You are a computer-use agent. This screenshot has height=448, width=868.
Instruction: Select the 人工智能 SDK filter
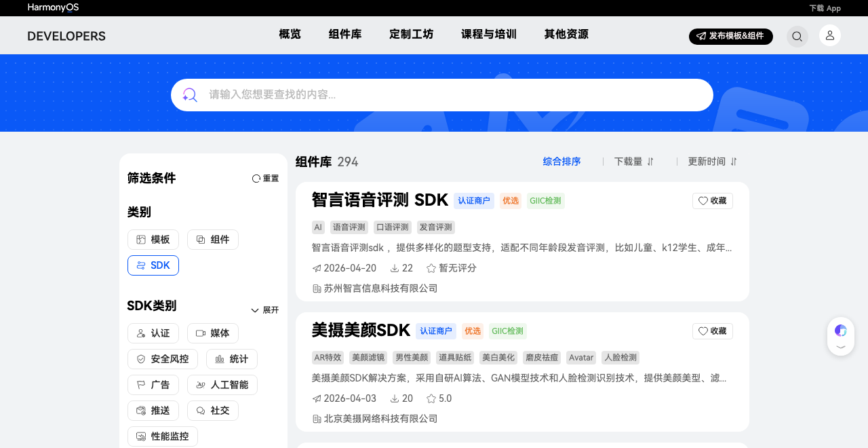coord(222,385)
